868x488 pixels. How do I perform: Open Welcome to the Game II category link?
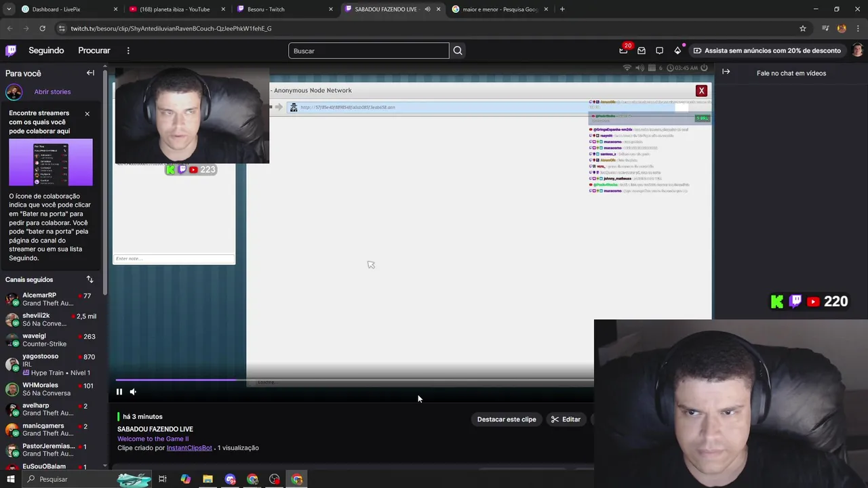[153, 439]
